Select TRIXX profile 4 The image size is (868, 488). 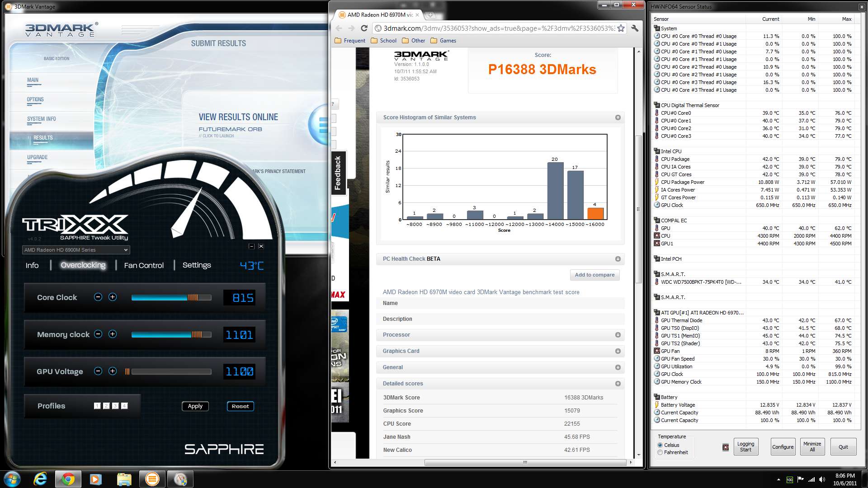(x=124, y=406)
